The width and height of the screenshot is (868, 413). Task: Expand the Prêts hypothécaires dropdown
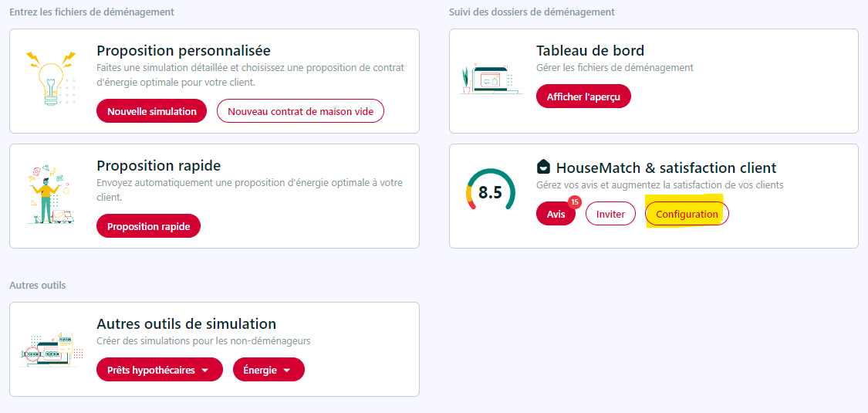pyautogui.click(x=159, y=370)
